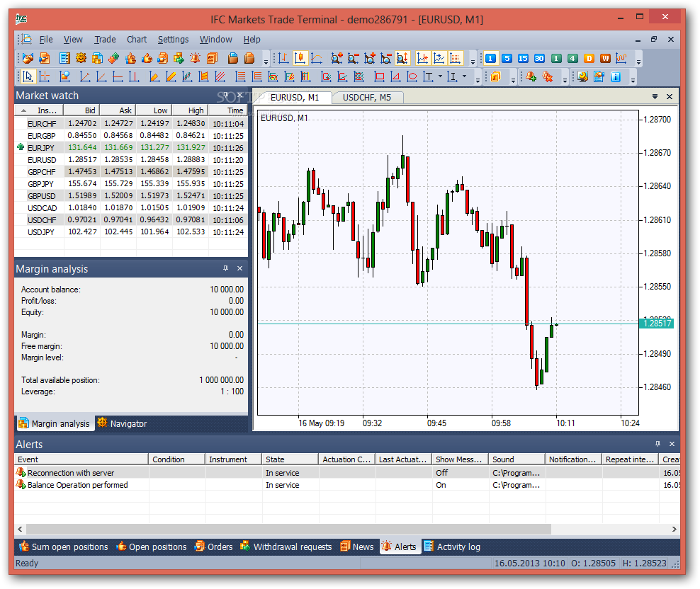Select the 30-minute timeframe button
Viewport: 700px width, 589px height.
coord(539,59)
